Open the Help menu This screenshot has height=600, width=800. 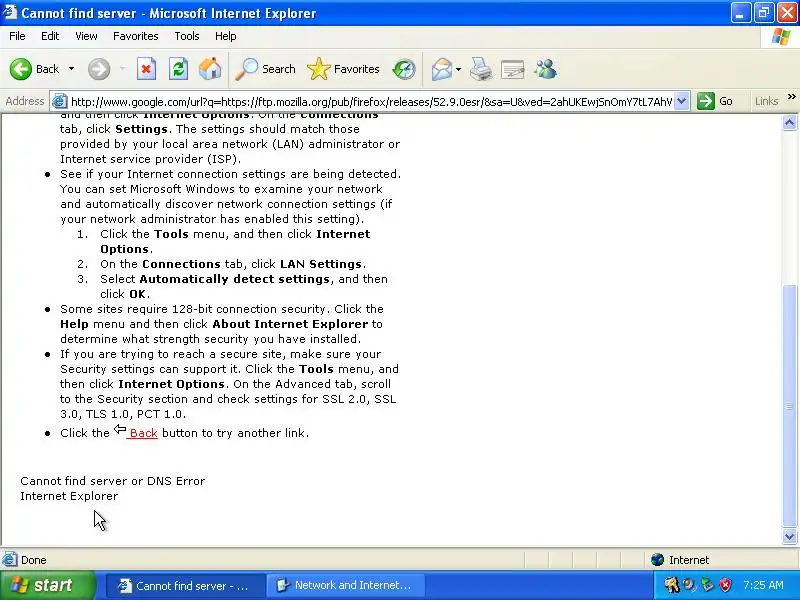click(x=226, y=36)
